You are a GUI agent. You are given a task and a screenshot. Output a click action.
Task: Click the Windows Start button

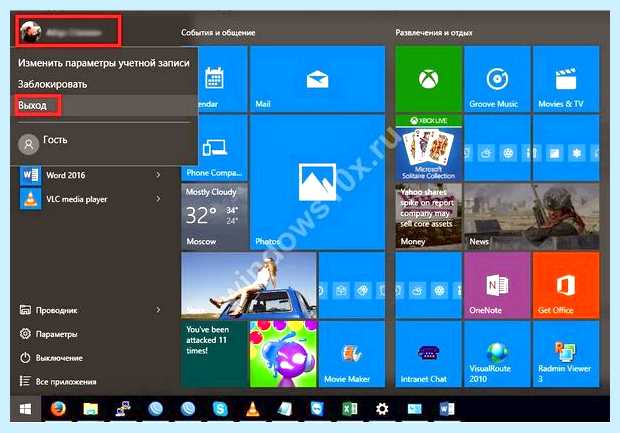[25, 409]
